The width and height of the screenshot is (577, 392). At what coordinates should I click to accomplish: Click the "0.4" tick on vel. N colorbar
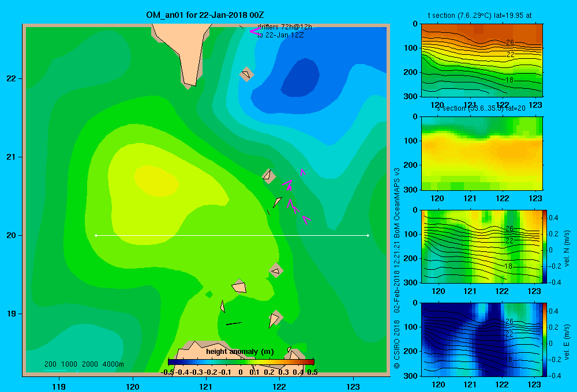(553, 218)
